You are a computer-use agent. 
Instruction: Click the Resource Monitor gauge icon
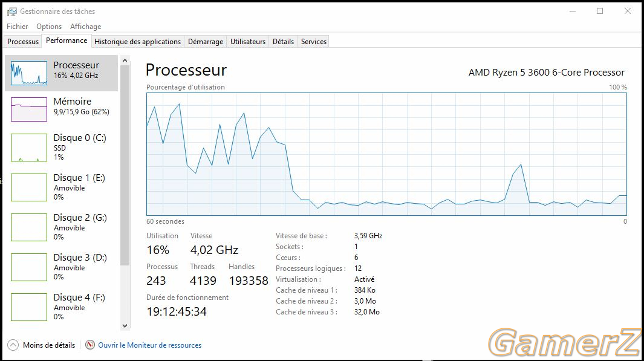coord(90,345)
